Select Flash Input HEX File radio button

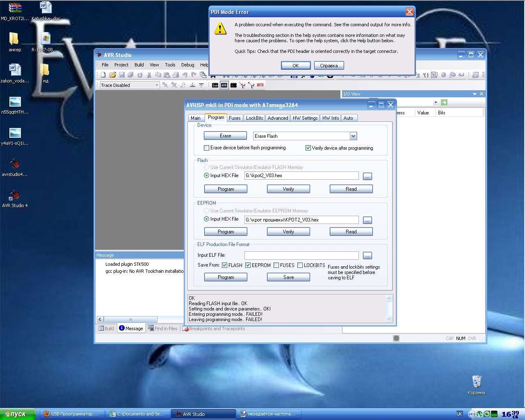(x=206, y=176)
